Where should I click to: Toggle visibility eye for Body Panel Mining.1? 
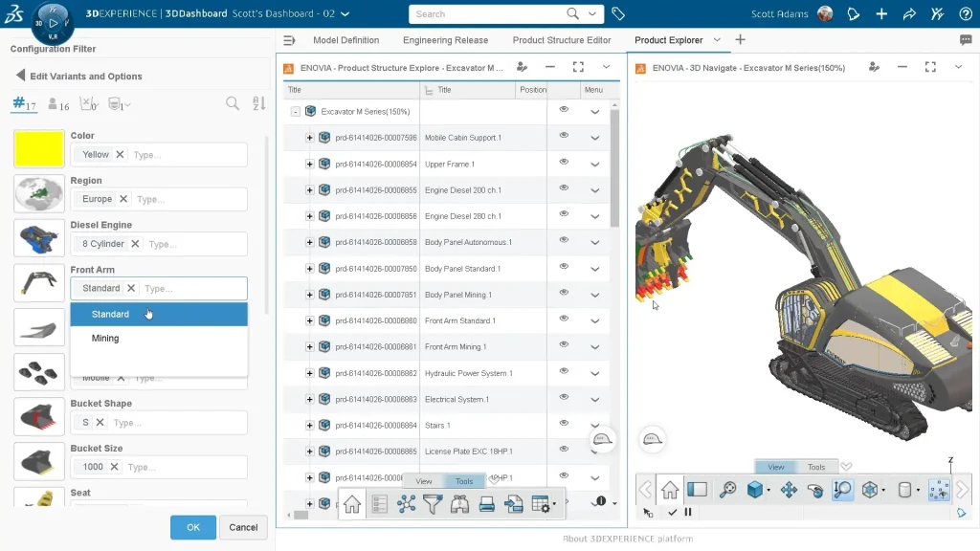tap(564, 294)
